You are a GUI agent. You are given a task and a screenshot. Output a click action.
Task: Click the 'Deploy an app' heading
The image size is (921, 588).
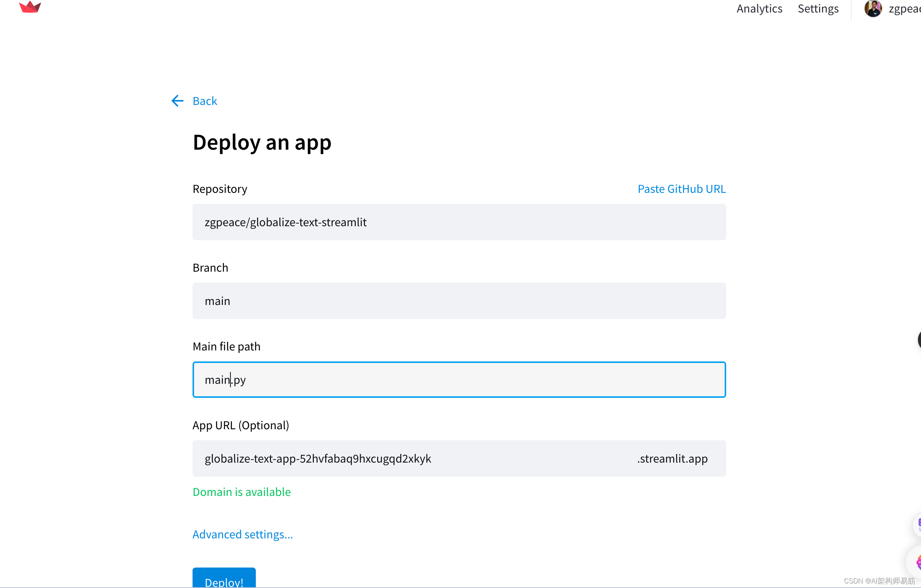262,143
